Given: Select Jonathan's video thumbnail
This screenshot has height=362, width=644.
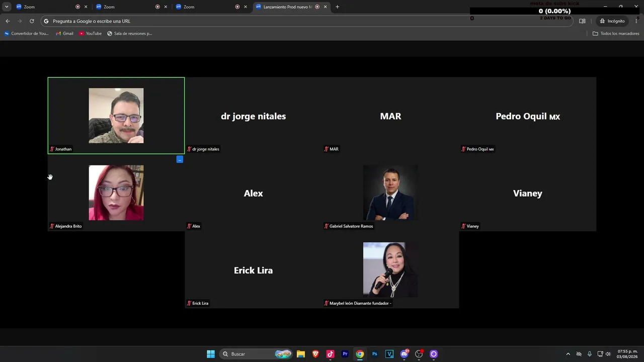Looking at the screenshot, I should [x=116, y=116].
